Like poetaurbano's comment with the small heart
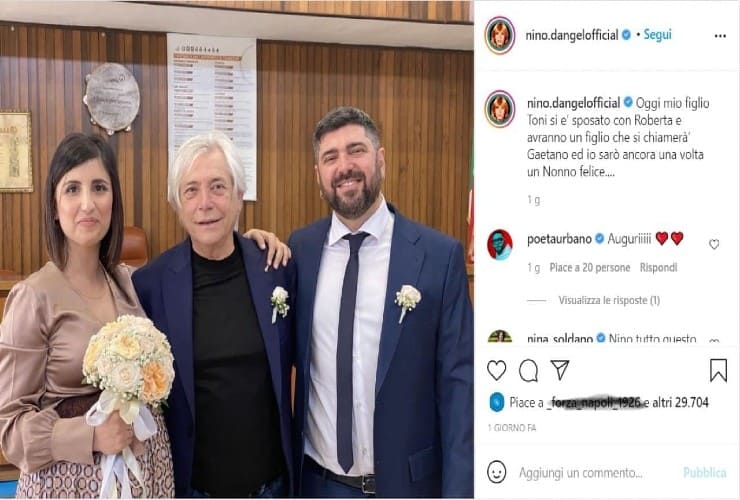Screen dimensions: 740x500 [714, 244]
